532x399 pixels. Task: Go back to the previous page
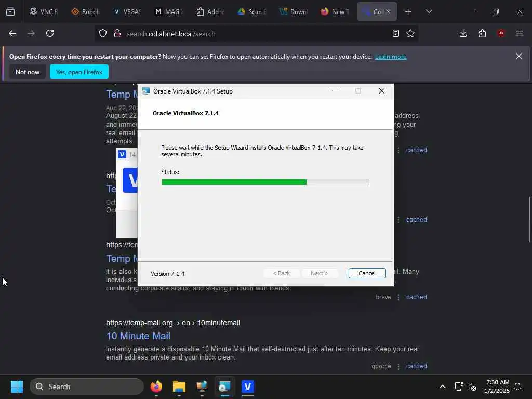tap(12, 33)
